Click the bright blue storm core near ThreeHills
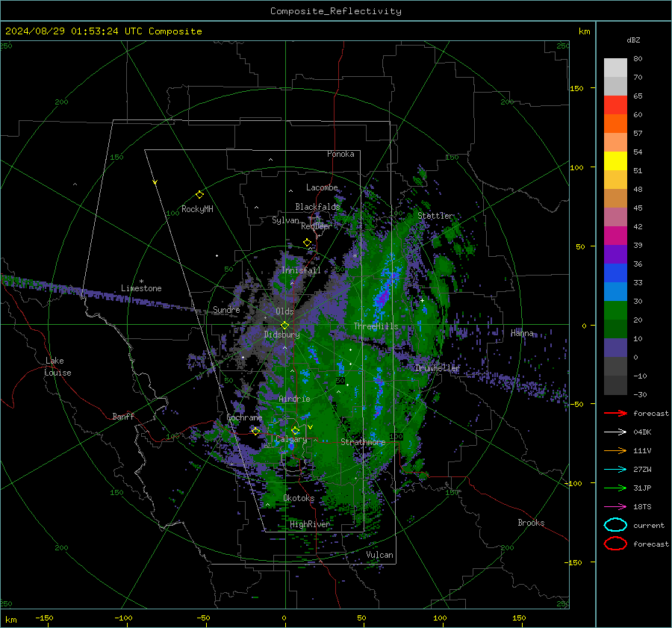Viewport: 672px width, 628px height. pos(385,295)
